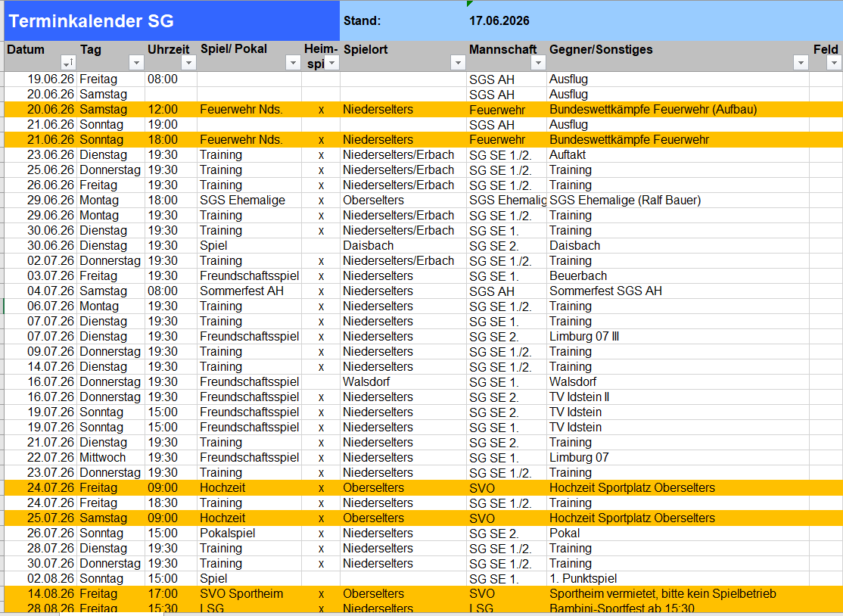843x616 pixels.
Task: Click 'Daisbach' in the Gegner/Sonstiges column
Action: pos(677,246)
